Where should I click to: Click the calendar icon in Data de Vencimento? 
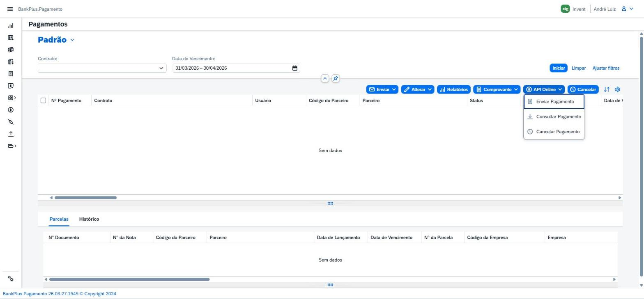tap(294, 68)
